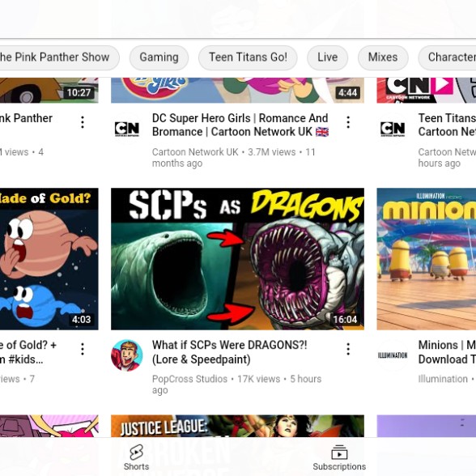Play the Minions video thumbnail
Screen dimensions: 476x476
point(427,259)
